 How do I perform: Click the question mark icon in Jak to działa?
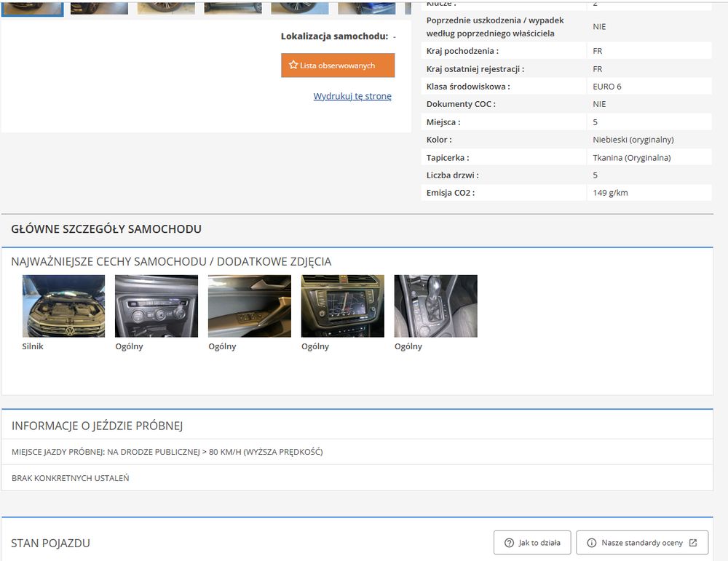pyautogui.click(x=509, y=542)
